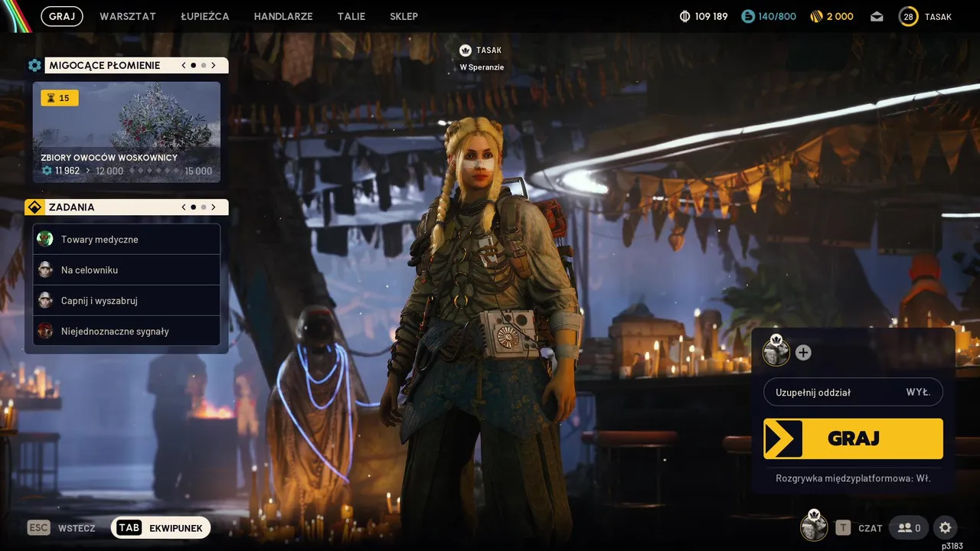Open the CZAT label in the bottom bar
The height and width of the screenshot is (551, 980).
pos(871,528)
